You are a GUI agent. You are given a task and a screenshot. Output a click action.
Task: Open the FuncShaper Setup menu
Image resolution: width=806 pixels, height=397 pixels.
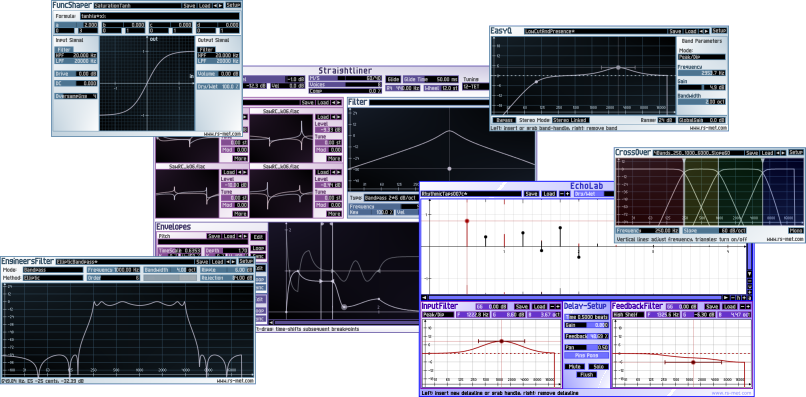click(x=233, y=6)
